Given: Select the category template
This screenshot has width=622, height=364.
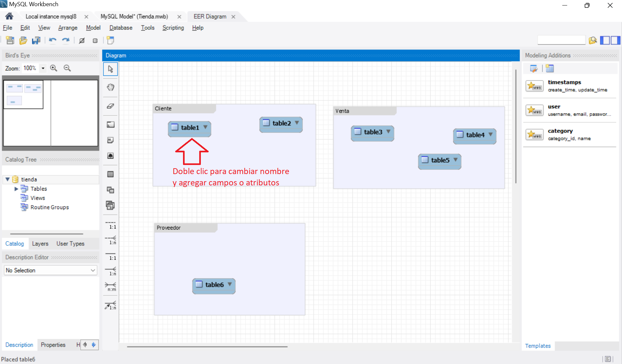Looking at the screenshot, I should click(569, 135).
